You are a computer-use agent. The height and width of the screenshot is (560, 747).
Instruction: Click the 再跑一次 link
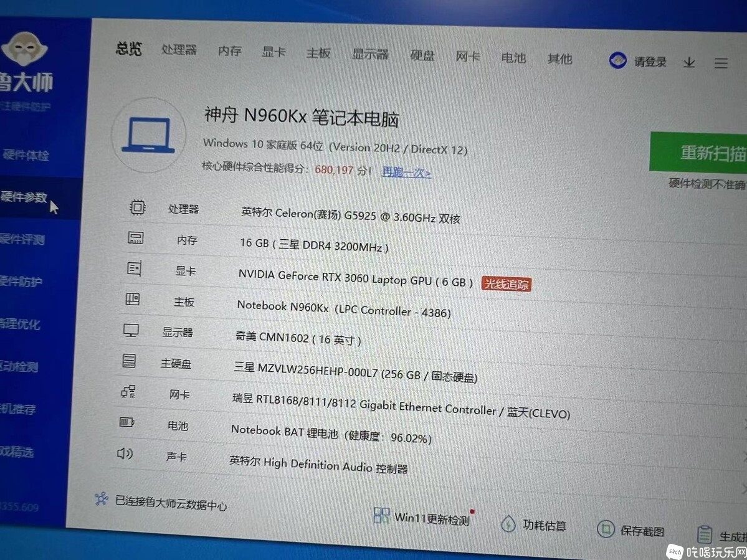tap(406, 172)
